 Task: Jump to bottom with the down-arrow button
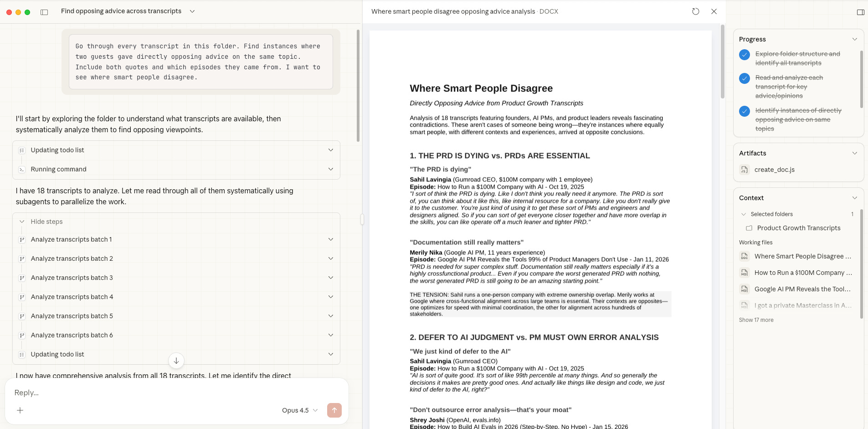[x=176, y=361]
